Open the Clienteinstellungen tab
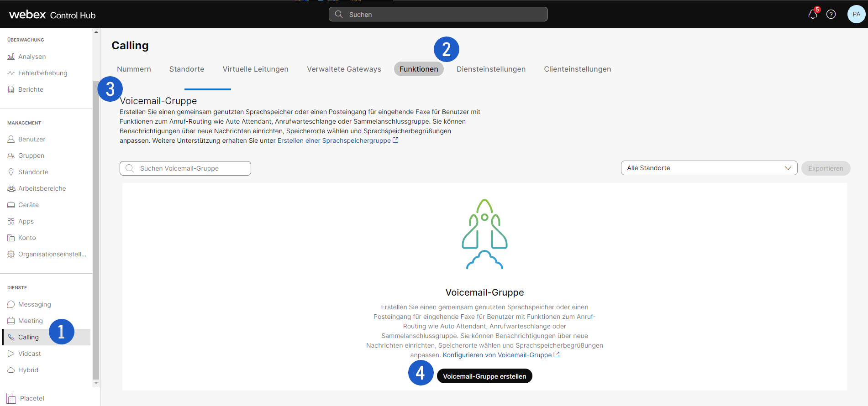The height and width of the screenshot is (406, 868). click(577, 69)
